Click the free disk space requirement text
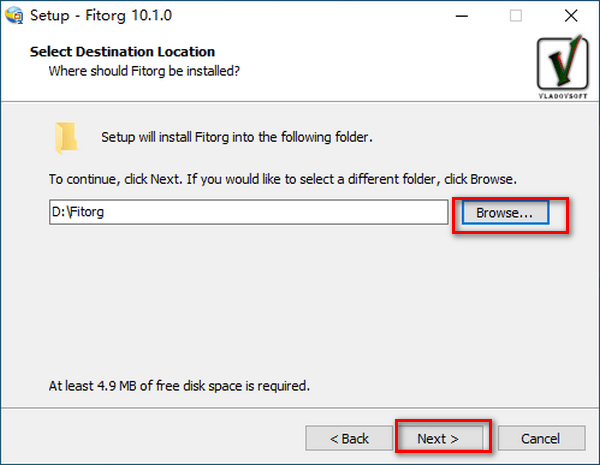600x465 pixels. click(x=179, y=384)
